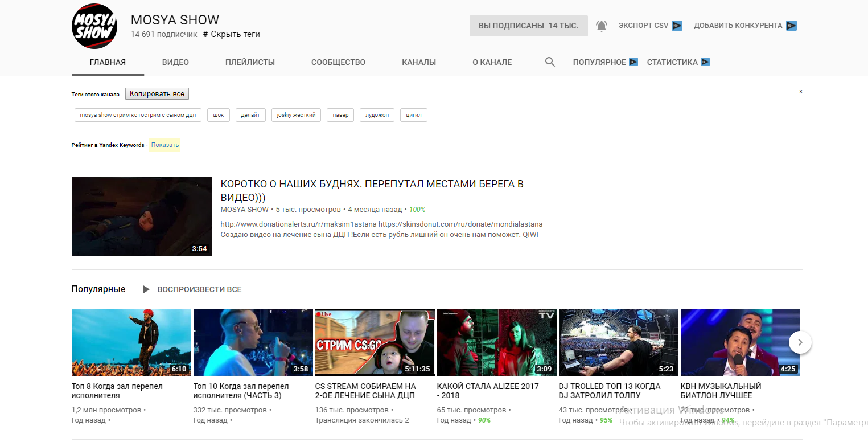Click MOSYA SHOW under featured video title
This screenshot has width=868, height=442.
coord(244,210)
